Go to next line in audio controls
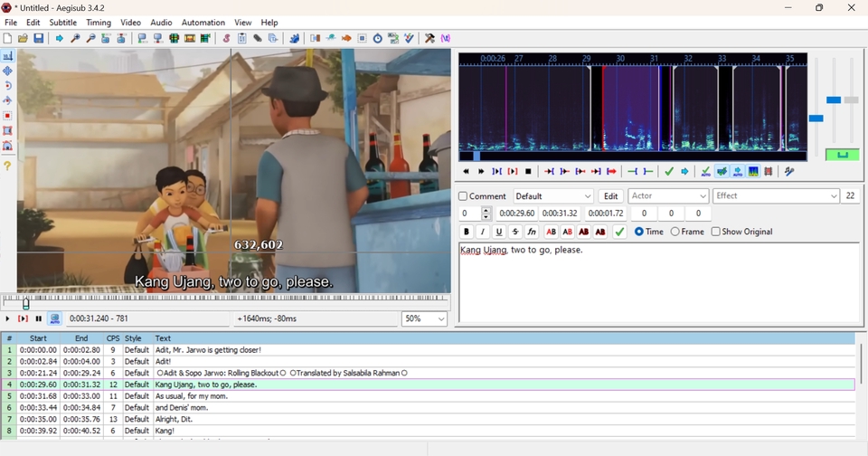The height and width of the screenshot is (456, 868). coord(481,172)
